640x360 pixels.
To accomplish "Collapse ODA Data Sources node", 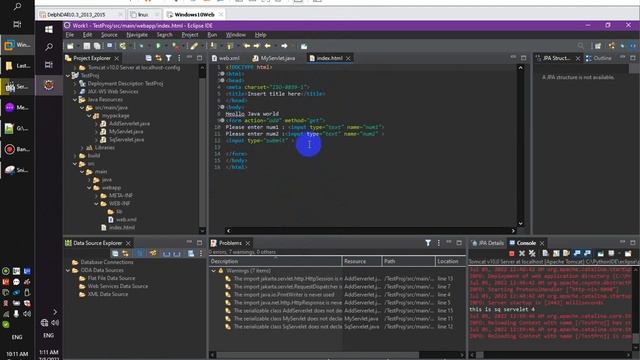I will 68,270.
